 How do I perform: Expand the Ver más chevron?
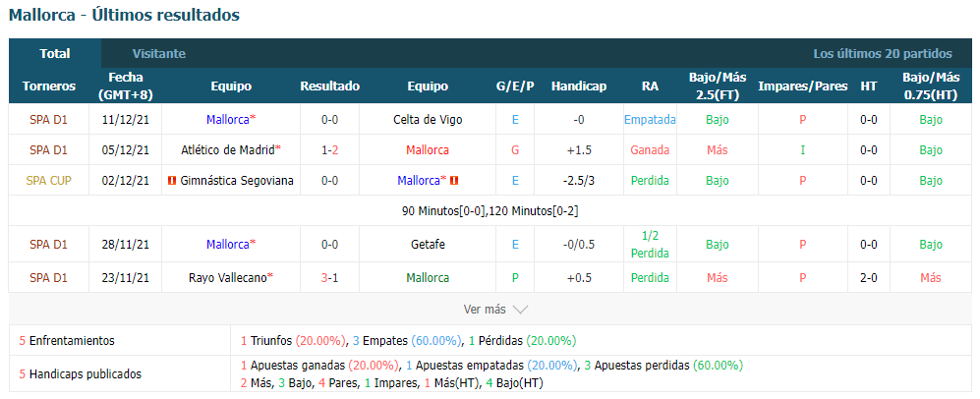(x=520, y=310)
